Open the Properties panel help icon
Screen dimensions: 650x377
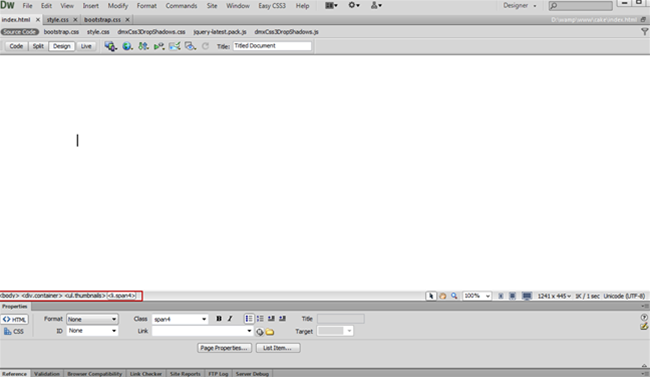pos(644,317)
